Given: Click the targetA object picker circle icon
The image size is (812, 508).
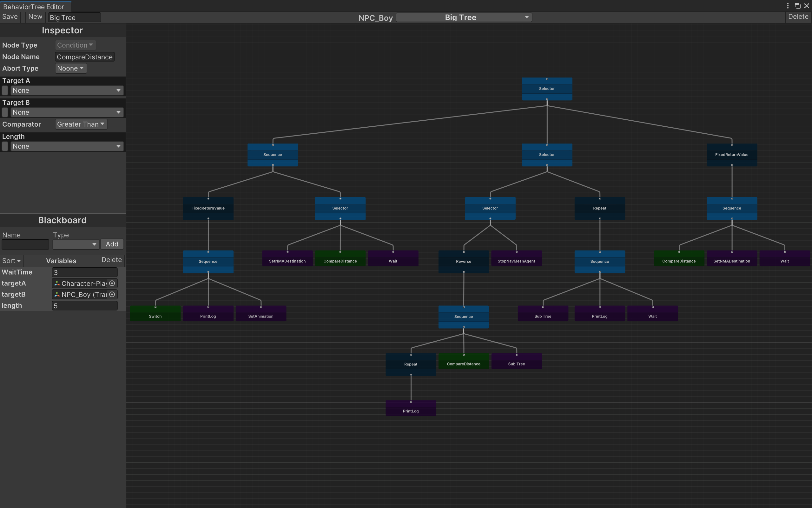Looking at the screenshot, I should pos(112,283).
